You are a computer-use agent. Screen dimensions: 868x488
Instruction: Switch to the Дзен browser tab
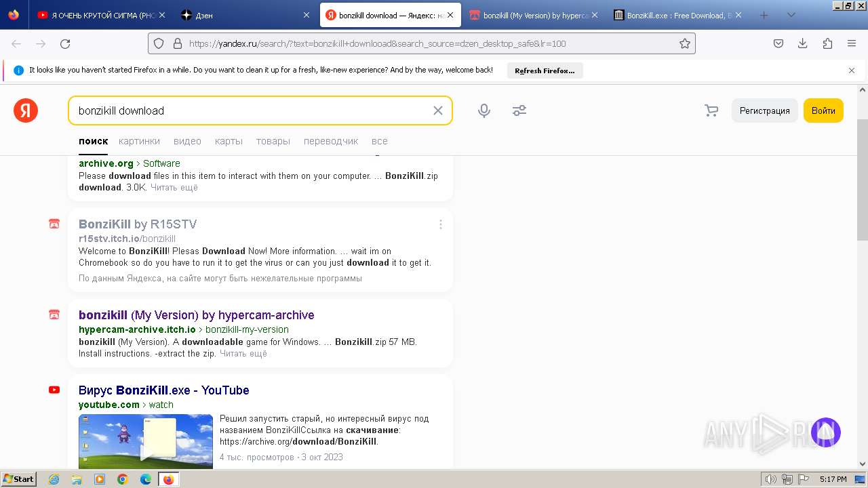[x=246, y=15]
